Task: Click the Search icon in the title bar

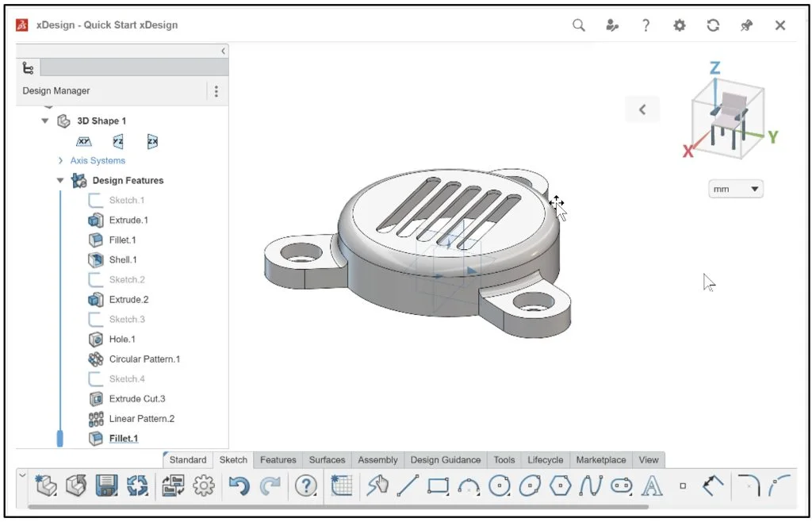Action: (x=578, y=25)
